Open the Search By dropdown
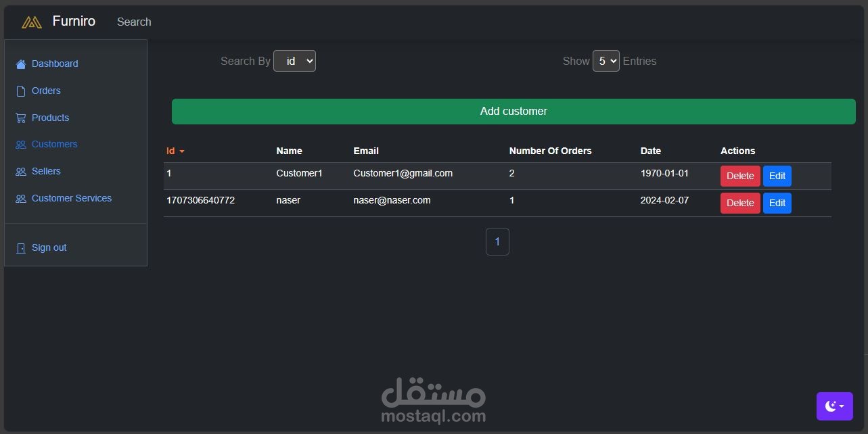Screen dimensions: 868x434 (x=294, y=61)
